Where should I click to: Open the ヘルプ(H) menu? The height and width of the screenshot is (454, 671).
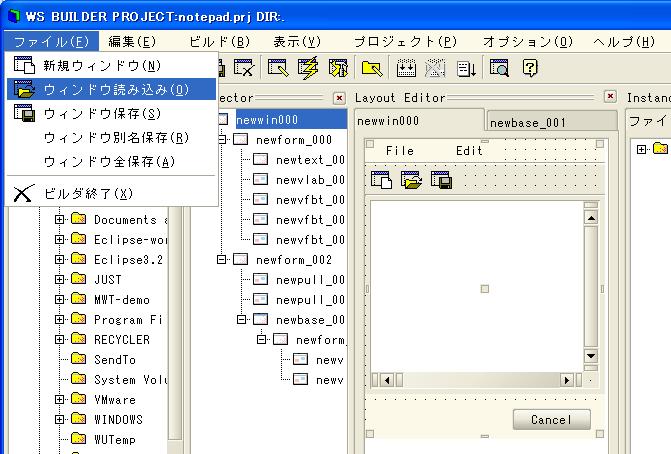tap(624, 42)
